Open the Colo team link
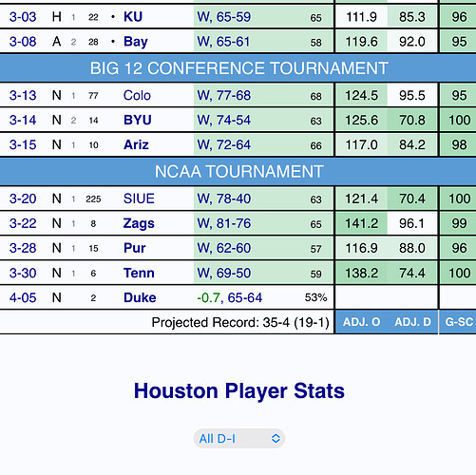Image resolution: width=476 pixels, height=475 pixels. pyautogui.click(x=137, y=95)
